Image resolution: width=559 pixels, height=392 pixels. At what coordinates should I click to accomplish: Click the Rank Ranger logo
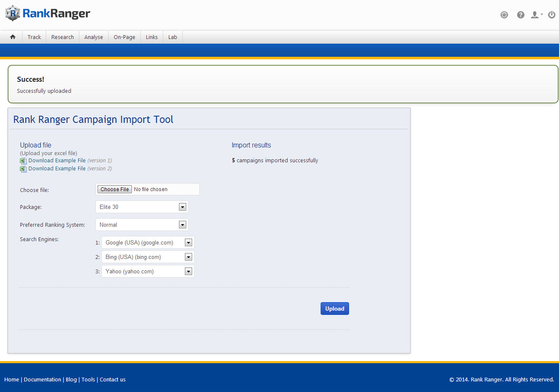[48, 14]
